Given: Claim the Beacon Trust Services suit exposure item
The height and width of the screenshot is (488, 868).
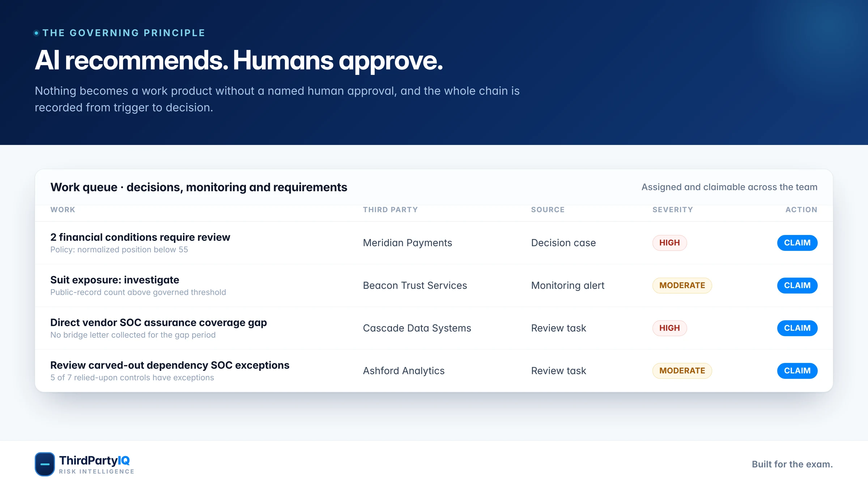Looking at the screenshot, I should (x=797, y=286).
